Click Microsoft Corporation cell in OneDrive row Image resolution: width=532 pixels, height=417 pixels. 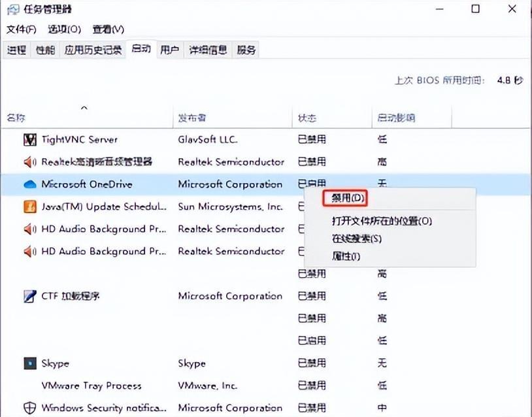click(x=230, y=184)
